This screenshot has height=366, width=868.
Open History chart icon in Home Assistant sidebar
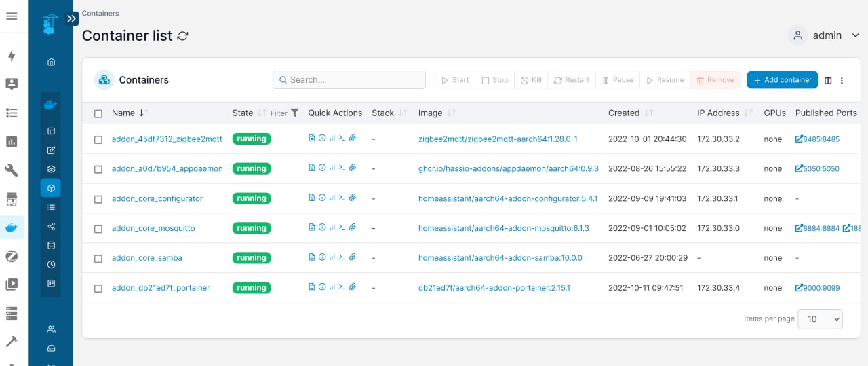(x=12, y=141)
